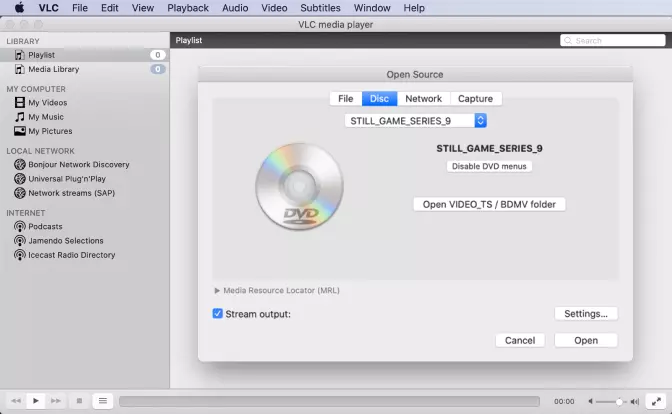
Task: Set full volume via loud speaker icon
Action: click(635, 402)
